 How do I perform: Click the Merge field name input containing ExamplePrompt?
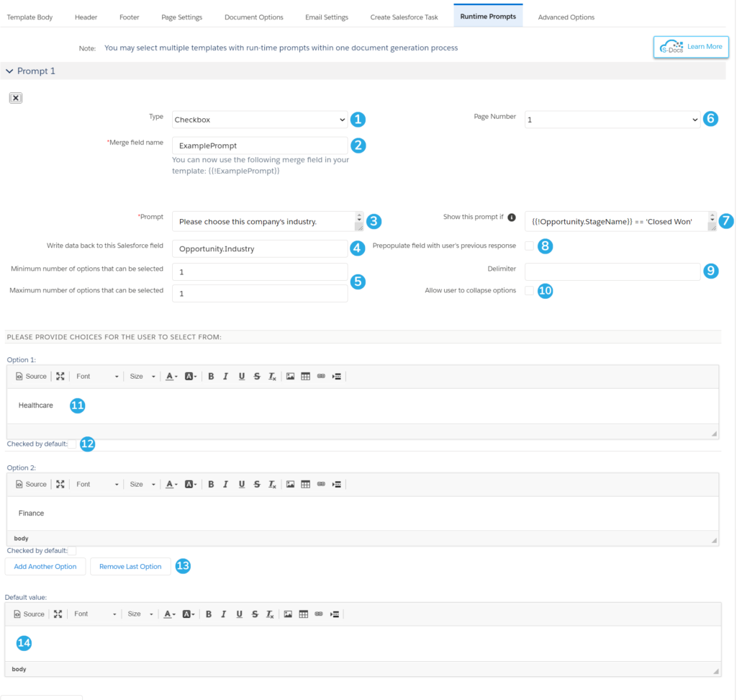[x=259, y=145]
